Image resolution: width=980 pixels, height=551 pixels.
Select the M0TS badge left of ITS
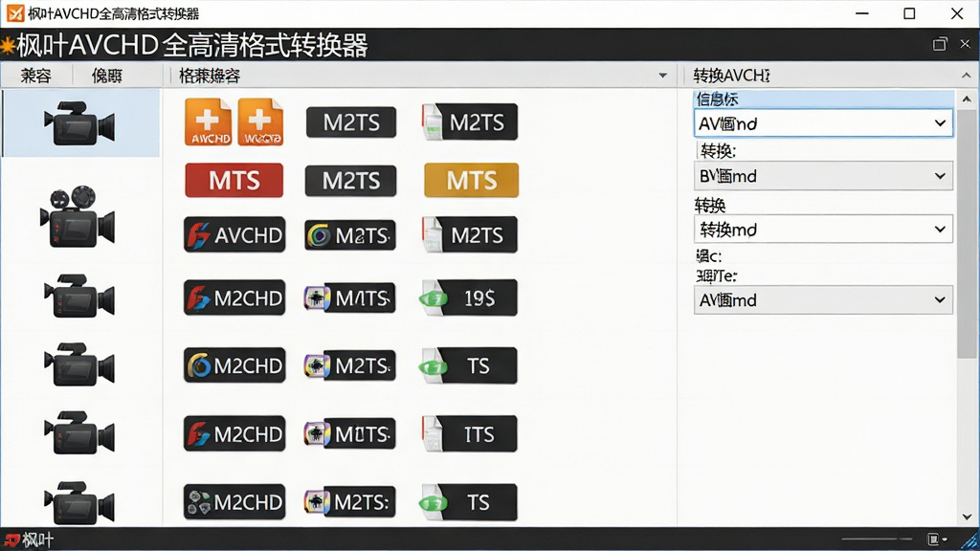(x=350, y=433)
